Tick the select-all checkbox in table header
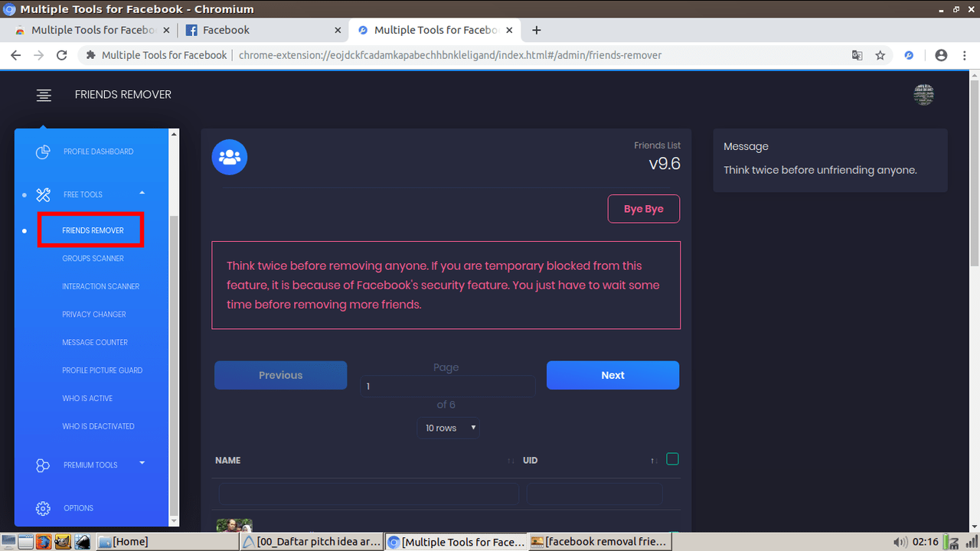Screen dimensions: 980x551 (x=672, y=459)
